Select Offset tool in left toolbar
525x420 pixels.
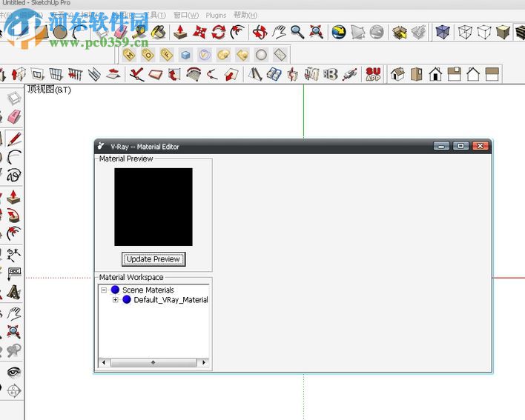tap(13, 233)
